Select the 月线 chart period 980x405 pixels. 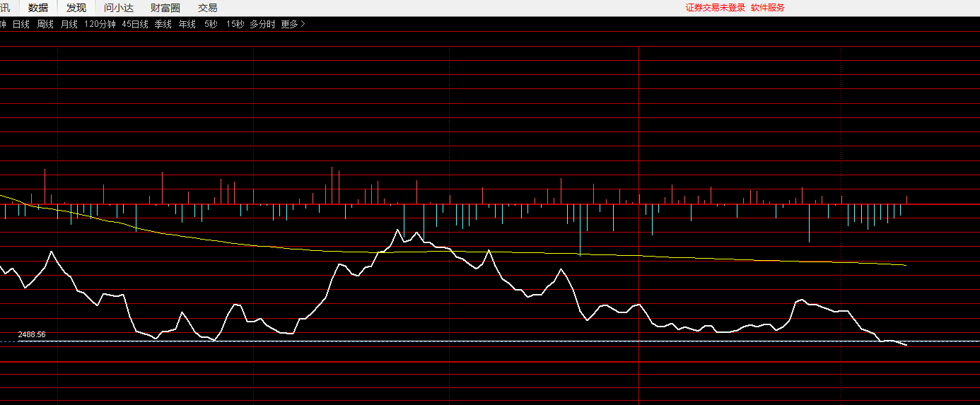[69, 24]
